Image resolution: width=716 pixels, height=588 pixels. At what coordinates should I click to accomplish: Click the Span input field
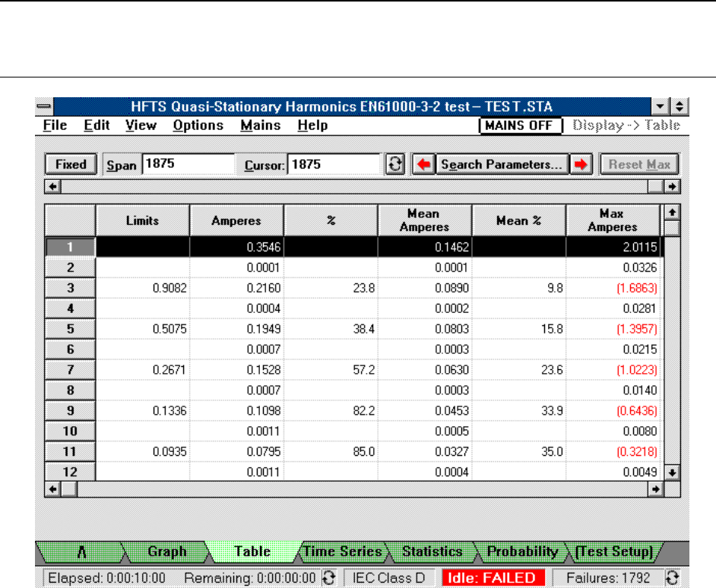(x=189, y=164)
